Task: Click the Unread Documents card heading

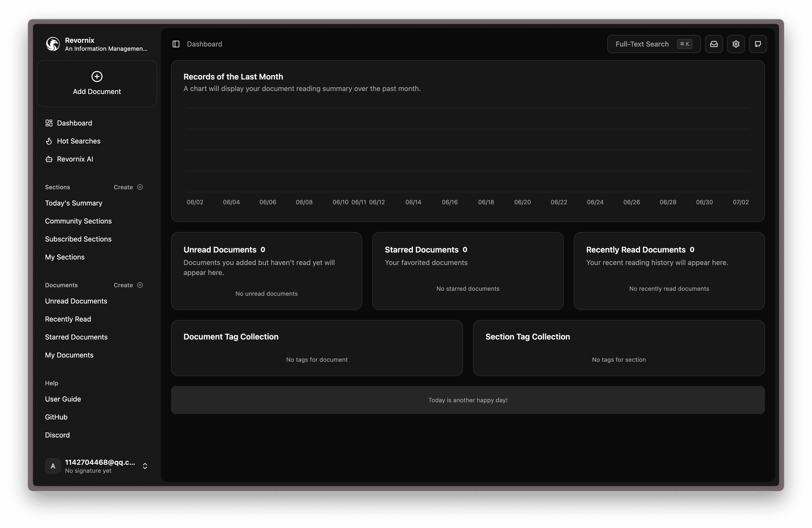Action: coord(220,250)
